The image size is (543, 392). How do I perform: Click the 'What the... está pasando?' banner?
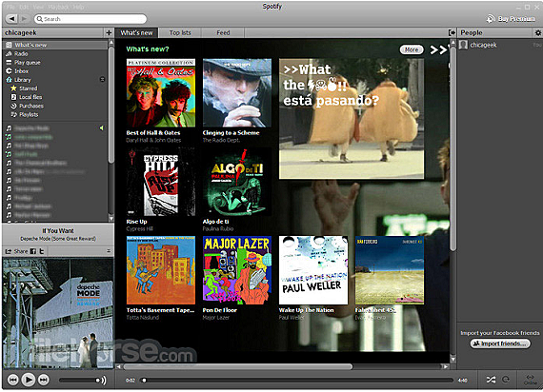point(352,119)
